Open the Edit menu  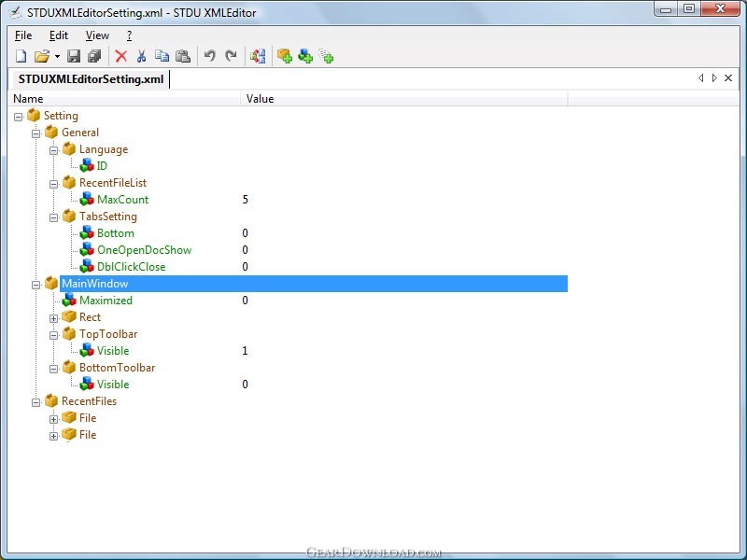coord(59,35)
